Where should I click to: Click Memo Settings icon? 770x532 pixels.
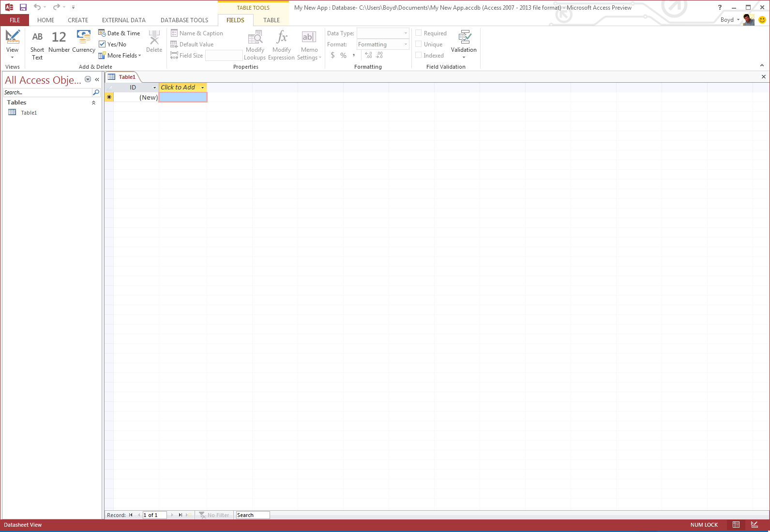(309, 37)
